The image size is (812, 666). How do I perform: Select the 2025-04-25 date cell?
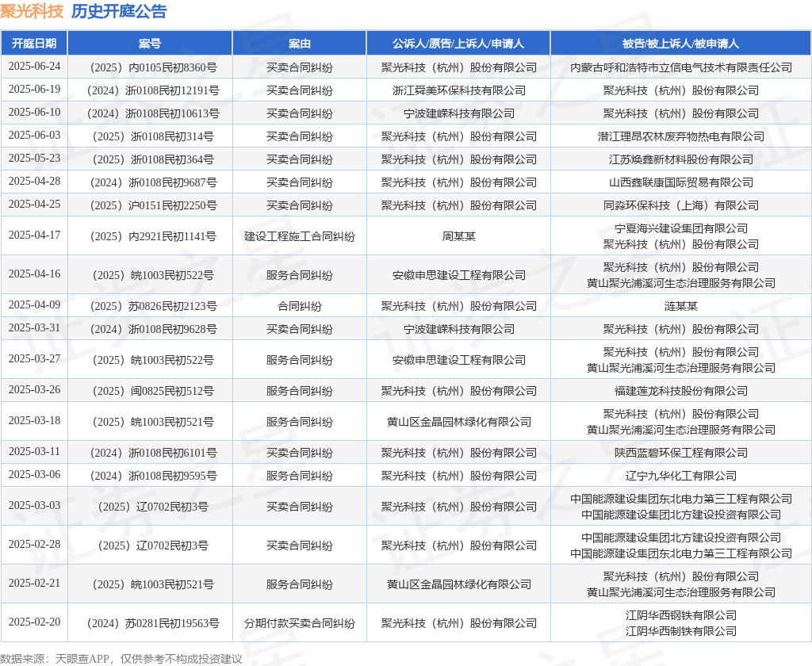34,204
